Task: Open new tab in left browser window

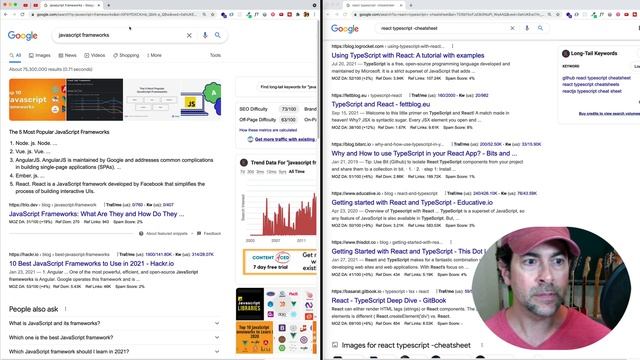Action: click(108, 5)
